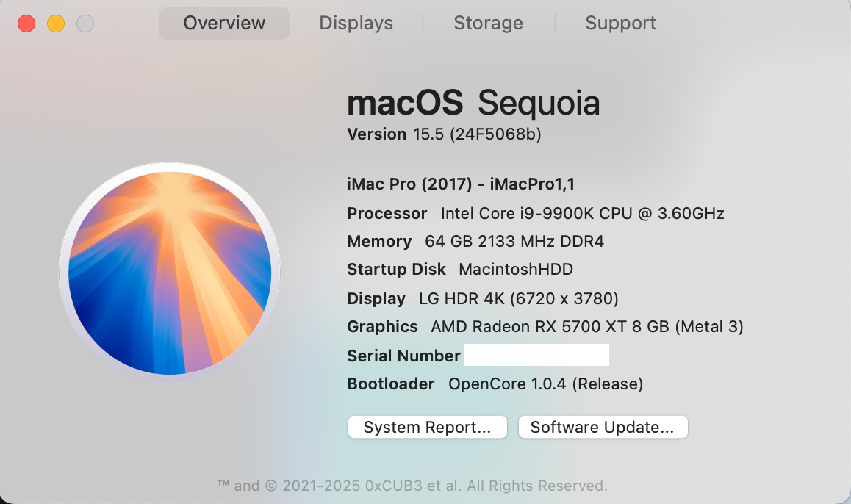Screen dimensions: 851x504
Task: Click the MacintoshHDD startup disk name
Action: coord(515,270)
